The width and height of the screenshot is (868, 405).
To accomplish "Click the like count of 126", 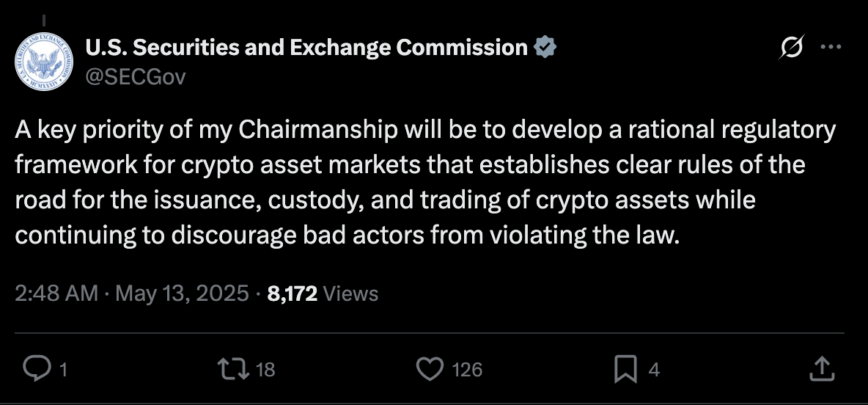I will [467, 370].
